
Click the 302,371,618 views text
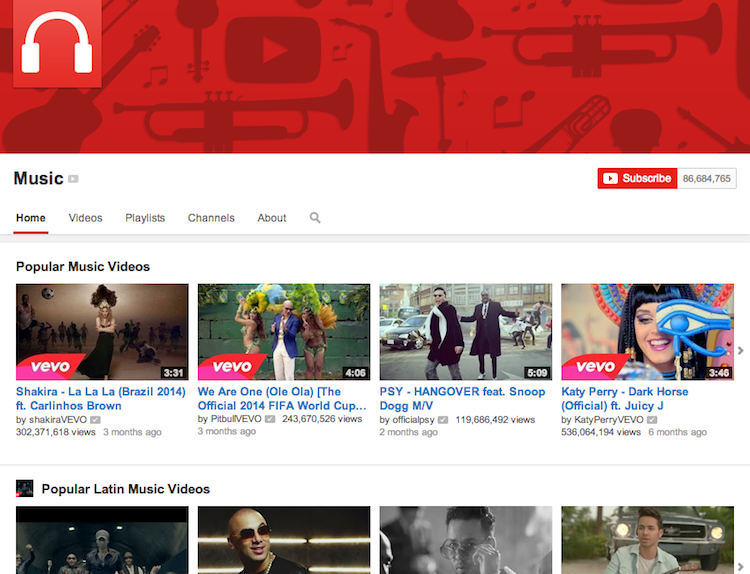tap(55, 432)
